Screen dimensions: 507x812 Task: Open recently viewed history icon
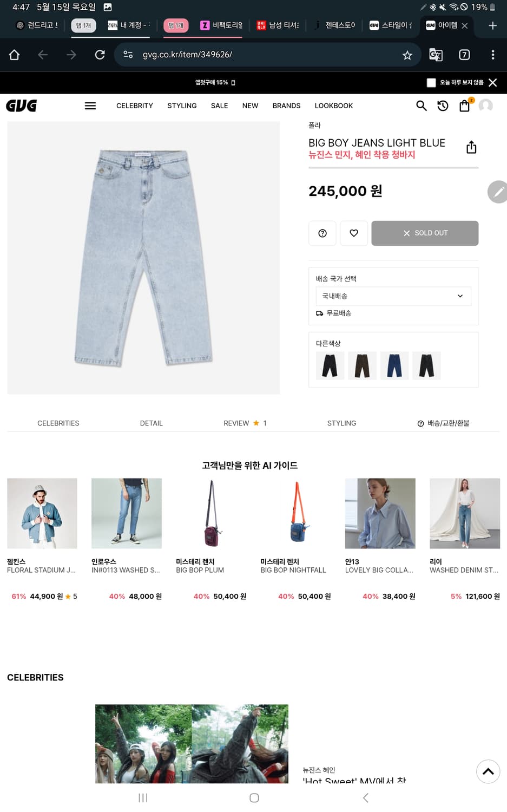point(443,106)
